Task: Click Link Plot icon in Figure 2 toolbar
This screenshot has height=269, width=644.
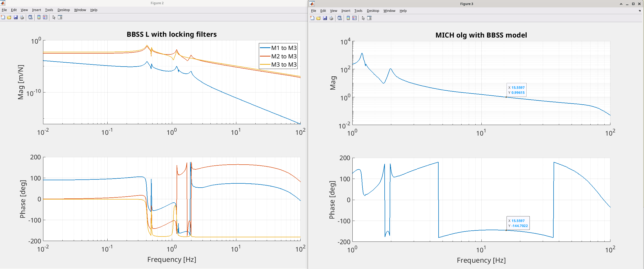Action: click(x=30, y=17)
